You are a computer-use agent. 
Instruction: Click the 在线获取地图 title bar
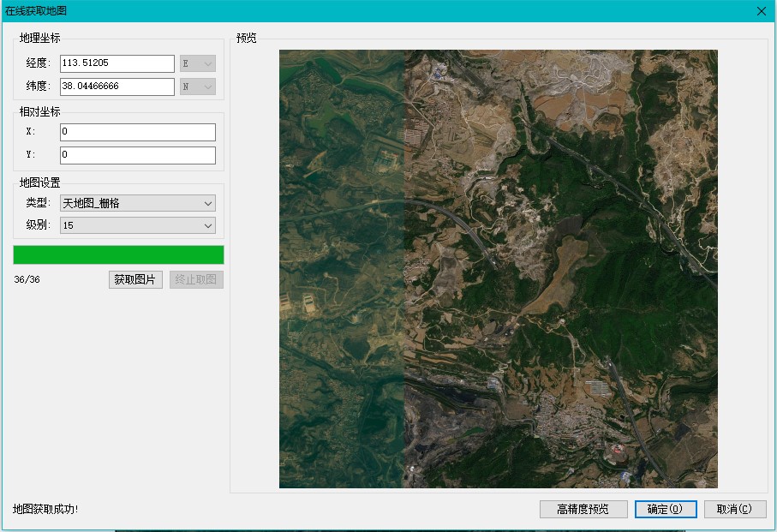click(x=343, y=11)
